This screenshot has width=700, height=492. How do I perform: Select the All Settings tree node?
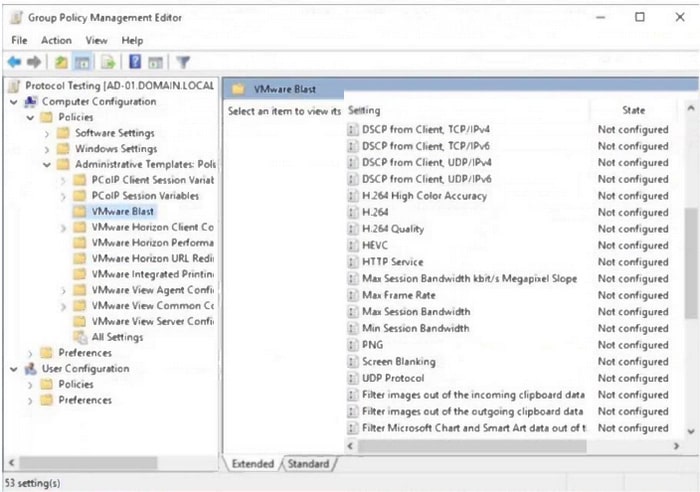116,337
